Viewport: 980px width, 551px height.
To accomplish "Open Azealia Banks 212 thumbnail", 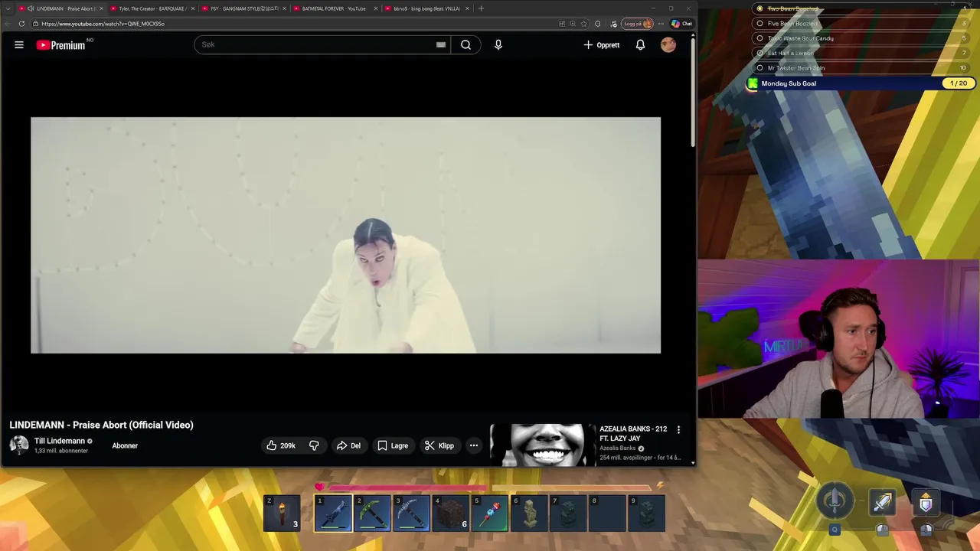I will point(543,445).
